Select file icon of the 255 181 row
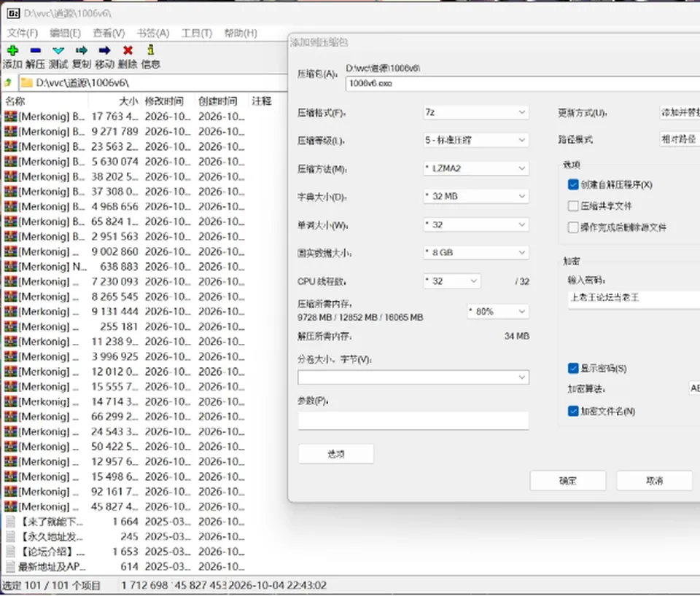This screenshot has height=596, width=700. 11,326
